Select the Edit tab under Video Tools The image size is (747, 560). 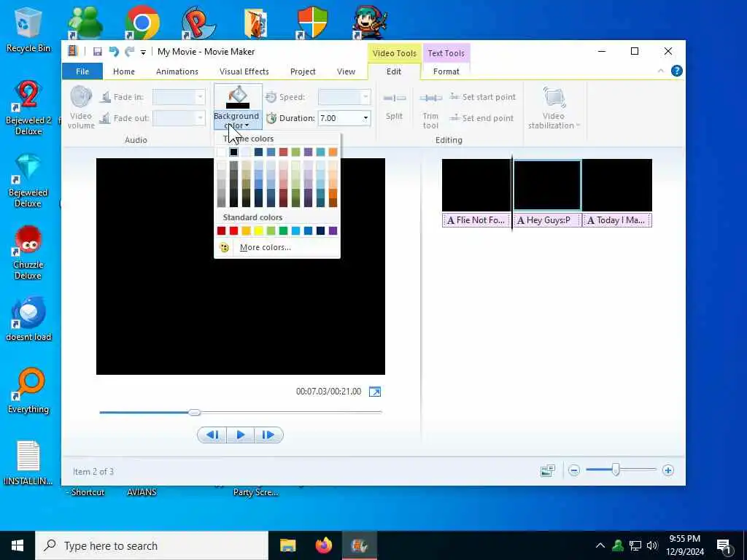coord(393,71)
